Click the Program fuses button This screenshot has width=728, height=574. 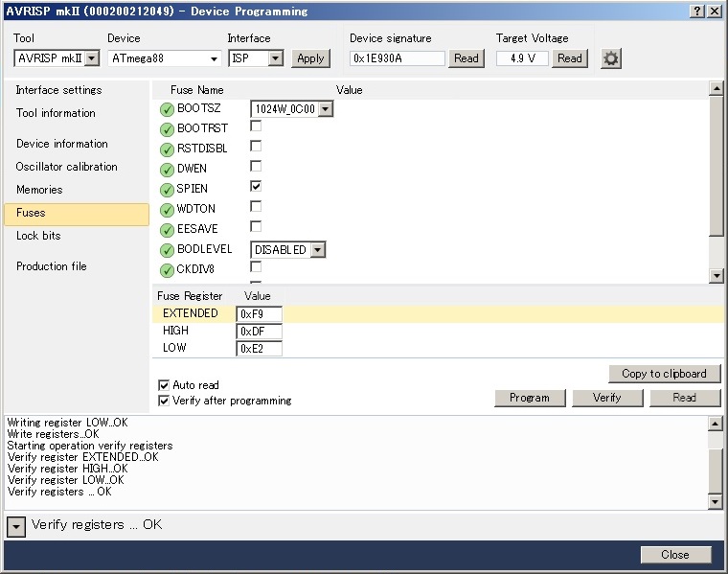click(x=530, y=398)
